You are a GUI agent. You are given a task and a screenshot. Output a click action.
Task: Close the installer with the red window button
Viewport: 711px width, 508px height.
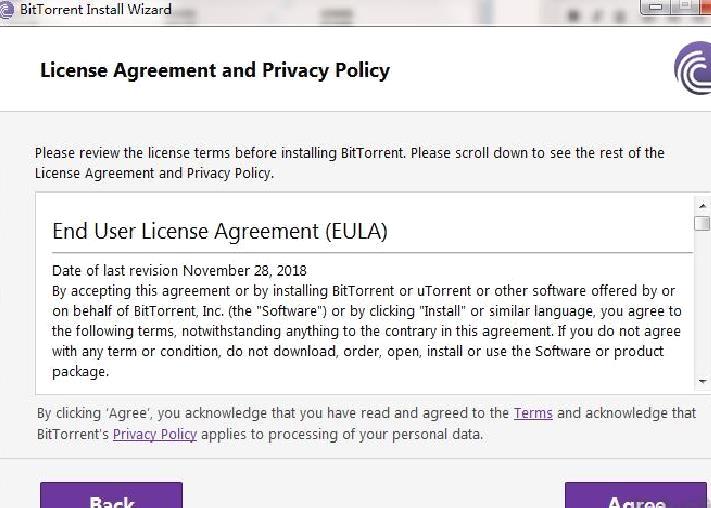click(706, 7)
